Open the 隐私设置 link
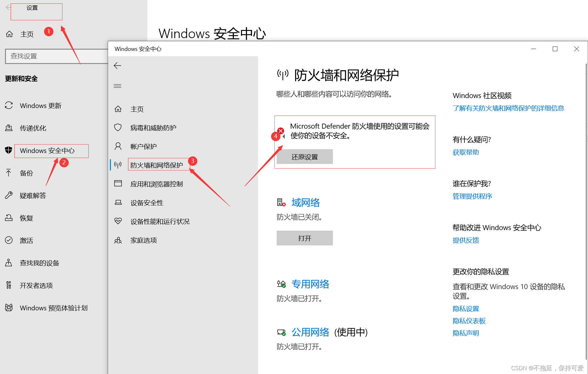The width and height of the screenshot is (588, 374). coord(466,308)
